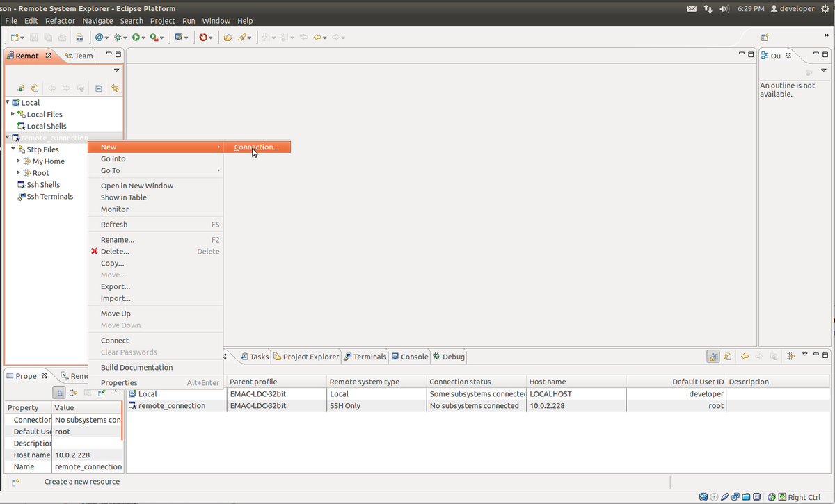Select the remote_connection row in the table
The height and width of the screenshot is (504, 835).
pyautogui.click(x=172, y=406)
